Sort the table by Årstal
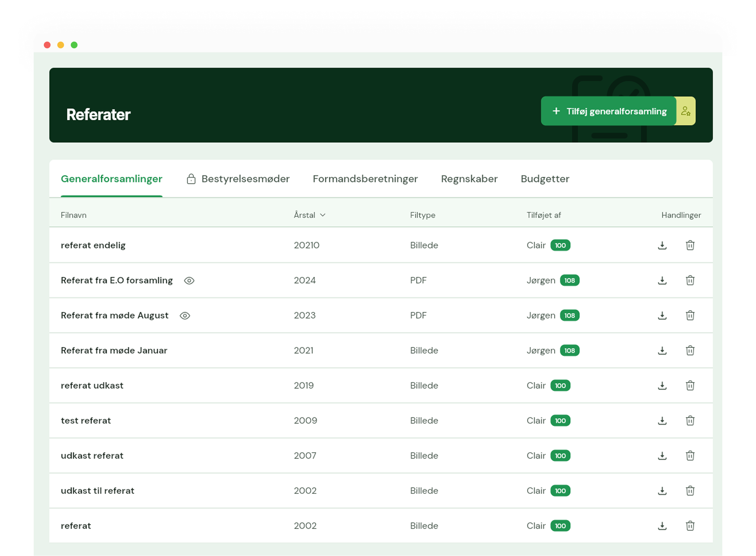This screenshot has height=556, width=756. click(309, 215)
